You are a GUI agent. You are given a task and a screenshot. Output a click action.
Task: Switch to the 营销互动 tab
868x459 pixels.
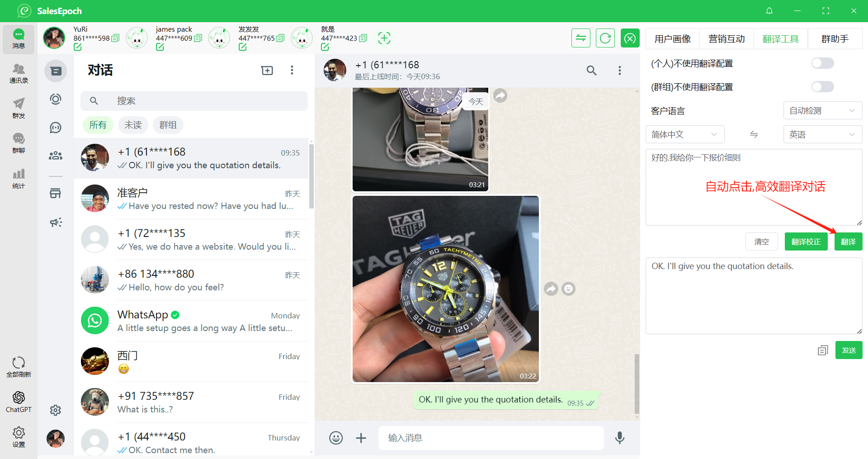[x=726, y=39]
